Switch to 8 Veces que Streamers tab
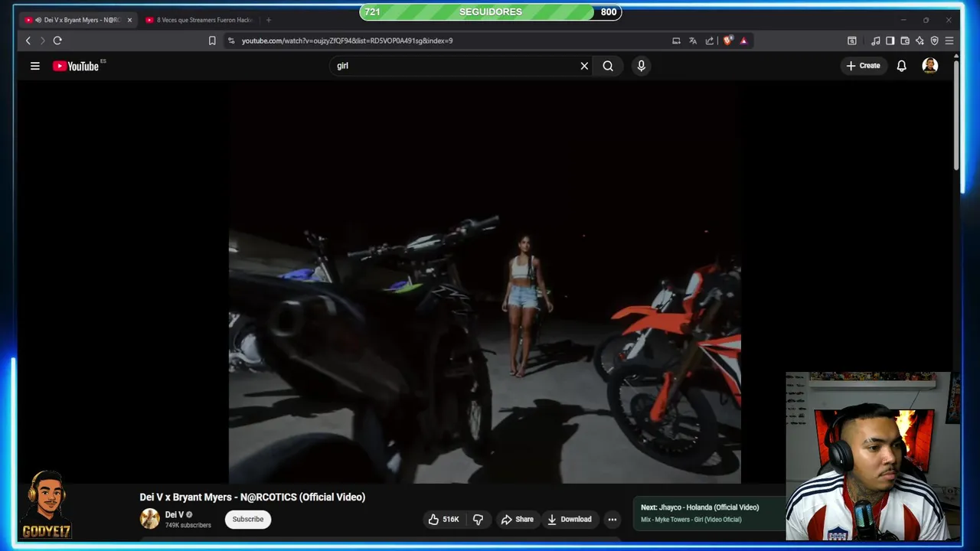980x551 pixels. point(199,20)
